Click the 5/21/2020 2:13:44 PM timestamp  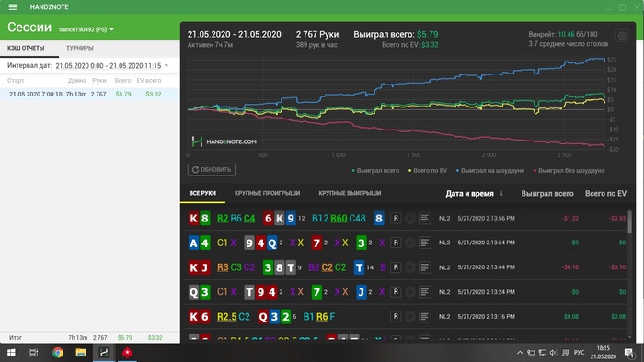point(487,267)
